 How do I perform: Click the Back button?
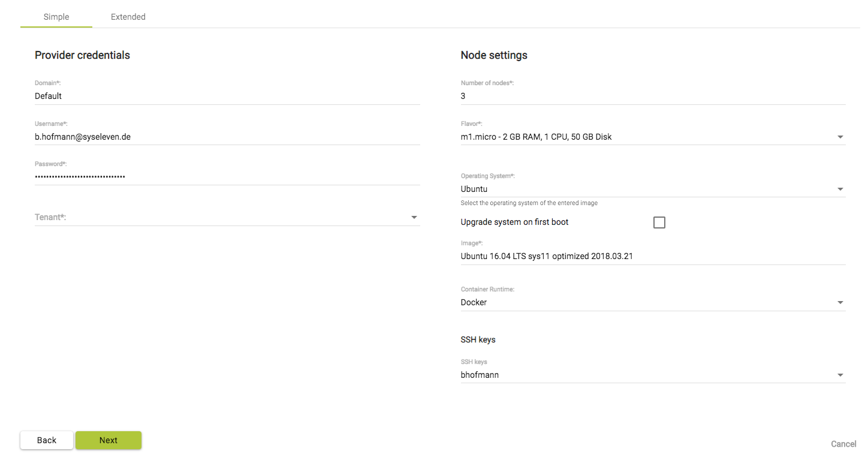[x=46, y=440]
